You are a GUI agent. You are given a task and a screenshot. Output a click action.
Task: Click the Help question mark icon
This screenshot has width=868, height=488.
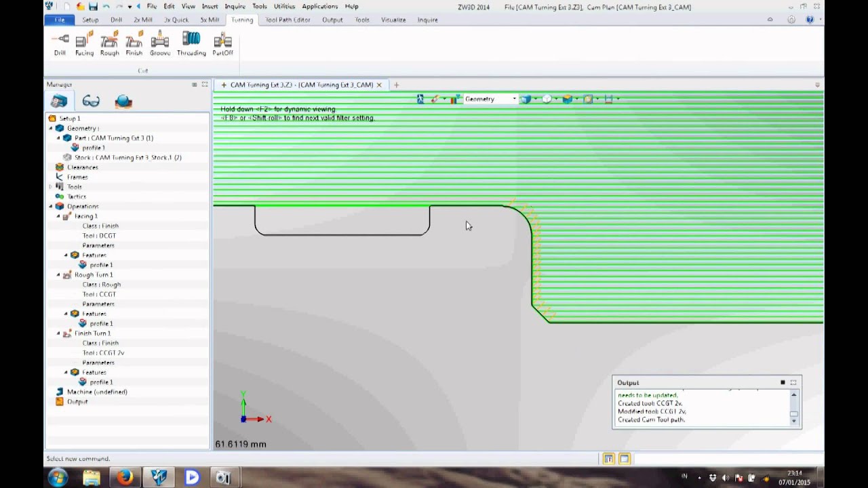pos(810,20)
